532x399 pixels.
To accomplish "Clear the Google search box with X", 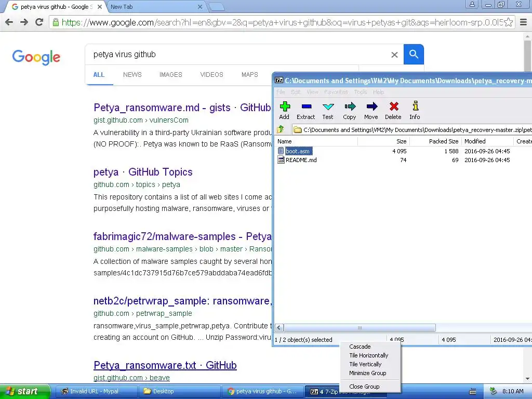I will tap(394, 55).
